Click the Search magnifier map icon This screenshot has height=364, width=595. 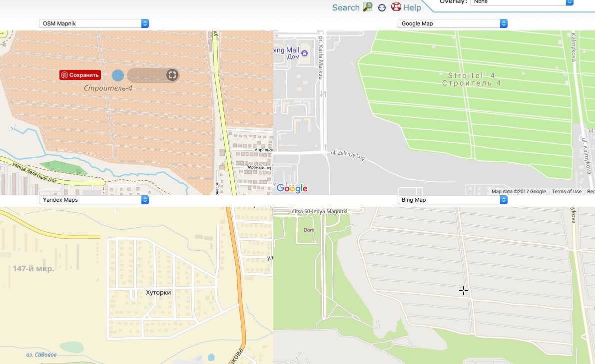tap(367, 7)
